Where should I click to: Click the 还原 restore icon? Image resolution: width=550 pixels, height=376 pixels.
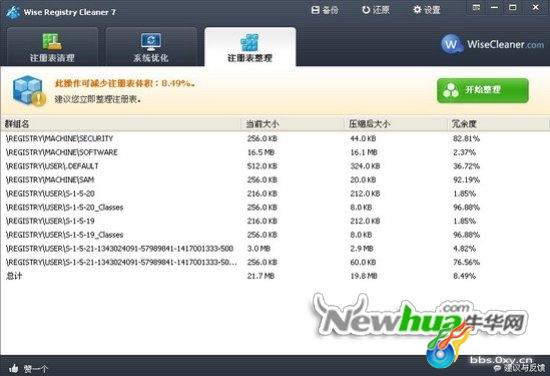pos(366,10)
